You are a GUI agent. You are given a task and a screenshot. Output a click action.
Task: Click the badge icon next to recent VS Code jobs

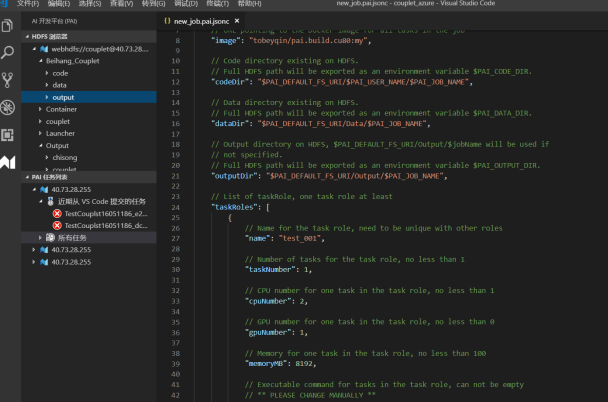(x=50, y=201)
